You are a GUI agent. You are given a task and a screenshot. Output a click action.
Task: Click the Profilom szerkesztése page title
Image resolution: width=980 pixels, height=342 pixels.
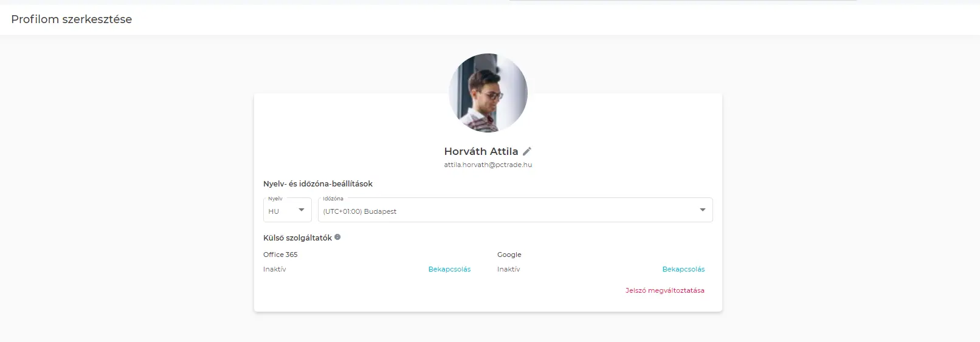[x=72, y=19]
